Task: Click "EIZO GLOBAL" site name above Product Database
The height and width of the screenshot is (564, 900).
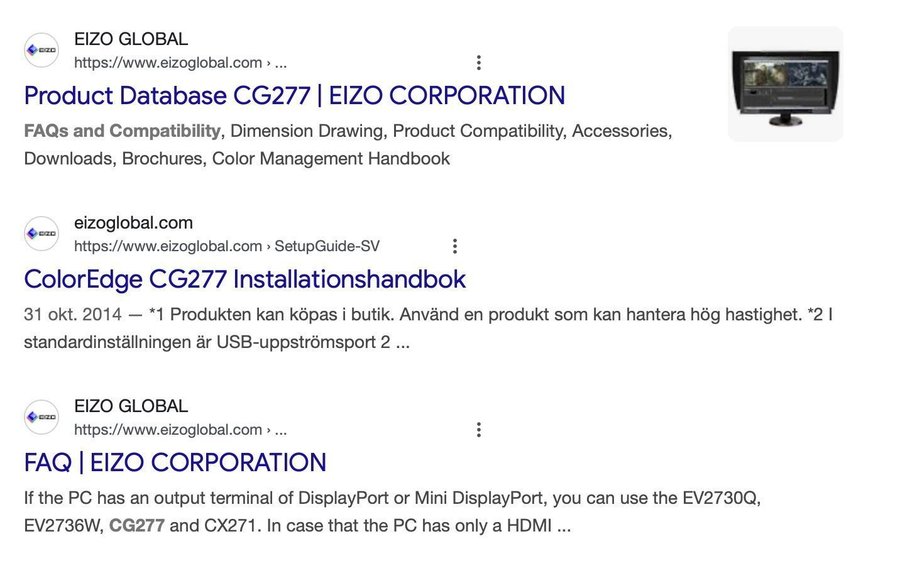Action: [131, 40]
